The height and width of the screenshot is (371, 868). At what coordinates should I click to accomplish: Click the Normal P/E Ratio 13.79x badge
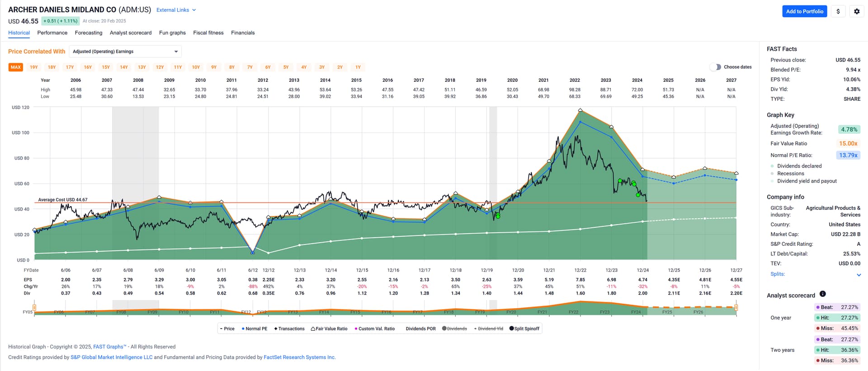[x=849, y=155]
